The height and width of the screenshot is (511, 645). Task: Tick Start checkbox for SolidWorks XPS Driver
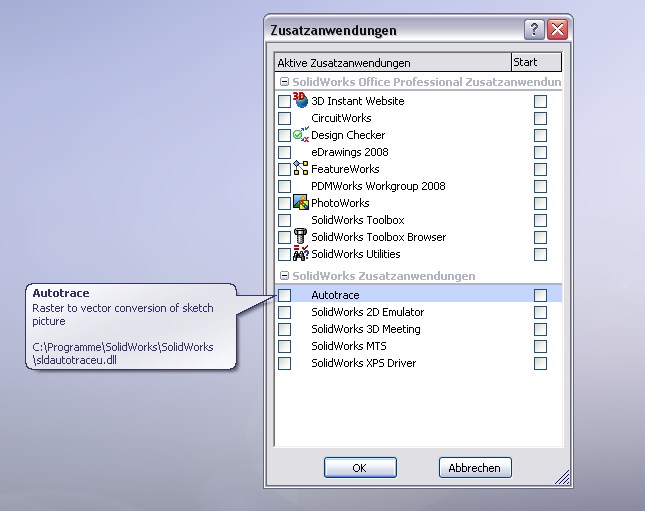540,363
